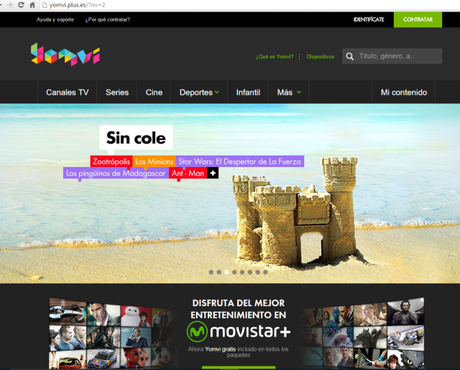
Task: Click the browser reload icon
Action: point(21,5)
